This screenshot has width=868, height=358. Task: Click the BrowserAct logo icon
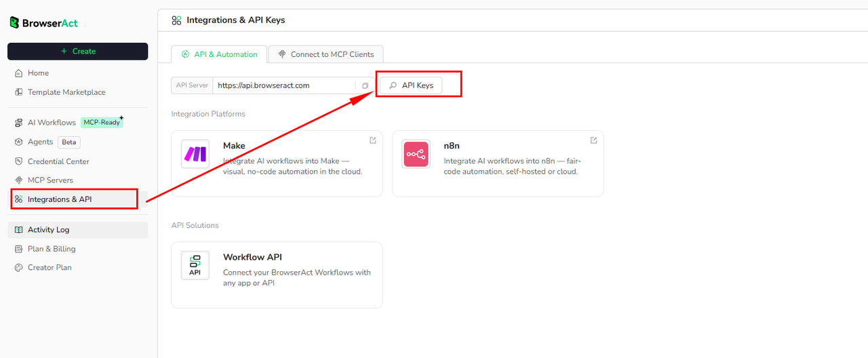coord(14,23)
